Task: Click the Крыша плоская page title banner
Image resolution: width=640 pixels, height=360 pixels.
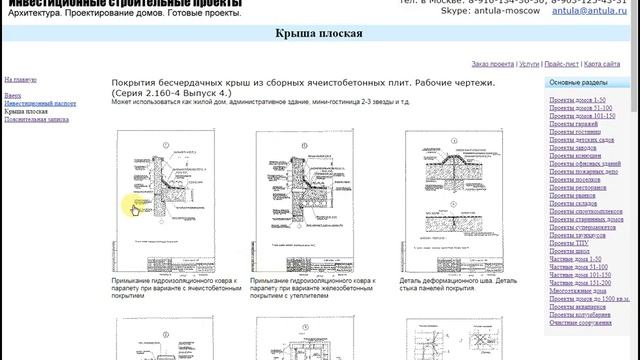Action: point(317,33)
